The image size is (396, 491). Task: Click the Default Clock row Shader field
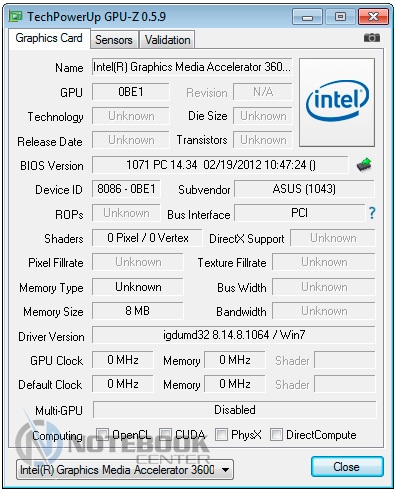[x=345, y=384]
